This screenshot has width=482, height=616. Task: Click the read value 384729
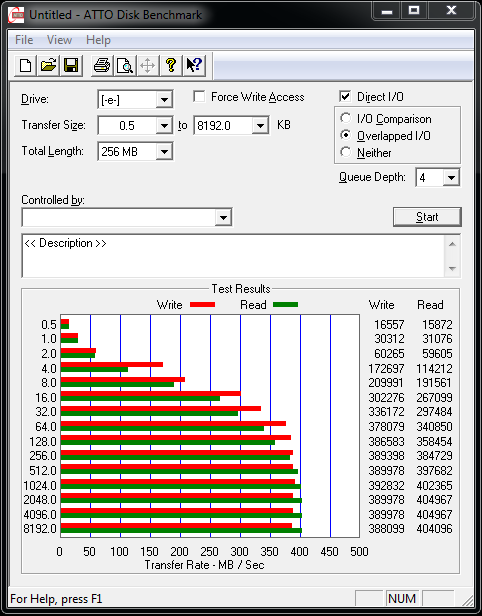[x=434, y=456]
